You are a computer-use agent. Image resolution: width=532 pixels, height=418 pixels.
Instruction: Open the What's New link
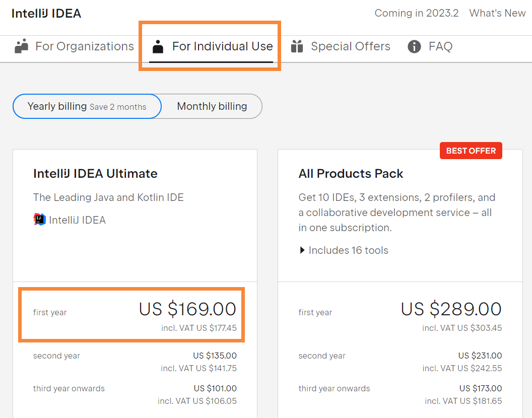click(497, 13)
